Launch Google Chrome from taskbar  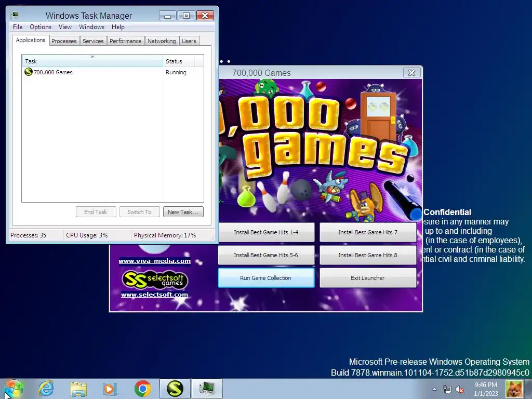tap(143, 389)
